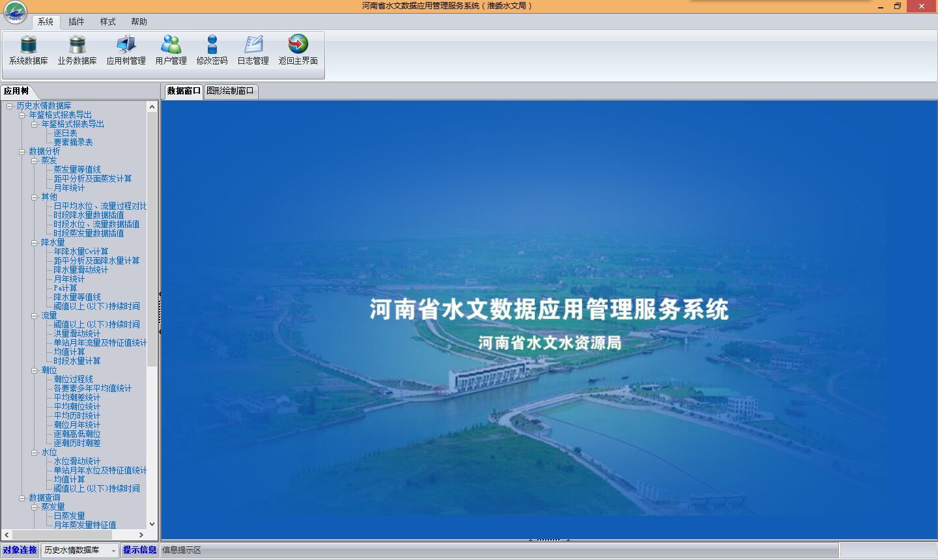Select 平均潮位统计

[77, 406]
